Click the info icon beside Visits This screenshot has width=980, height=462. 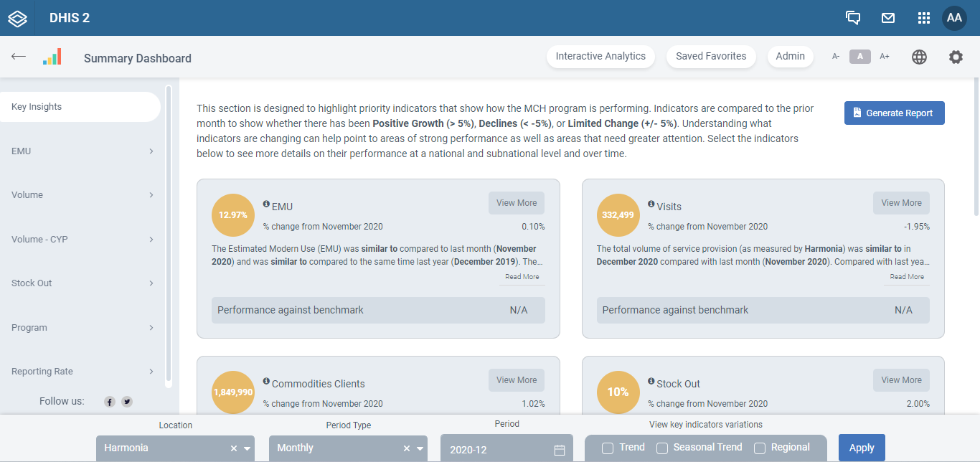point(651,205)
